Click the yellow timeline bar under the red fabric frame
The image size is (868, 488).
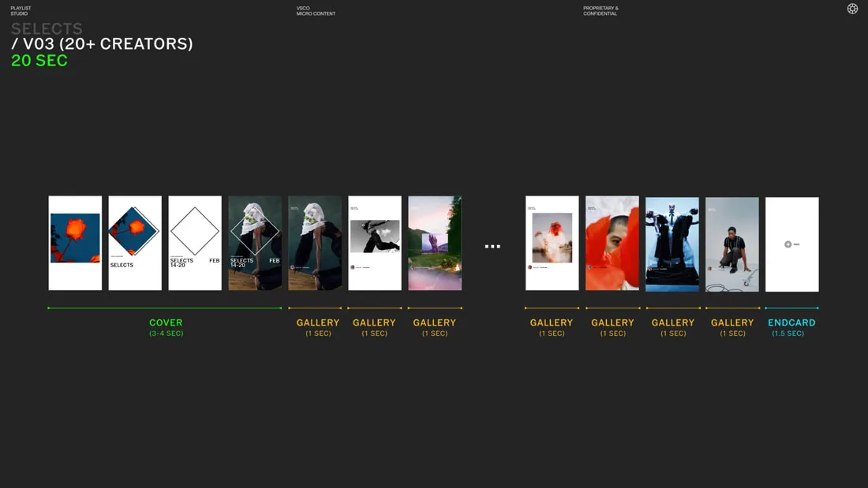[613, 307]
